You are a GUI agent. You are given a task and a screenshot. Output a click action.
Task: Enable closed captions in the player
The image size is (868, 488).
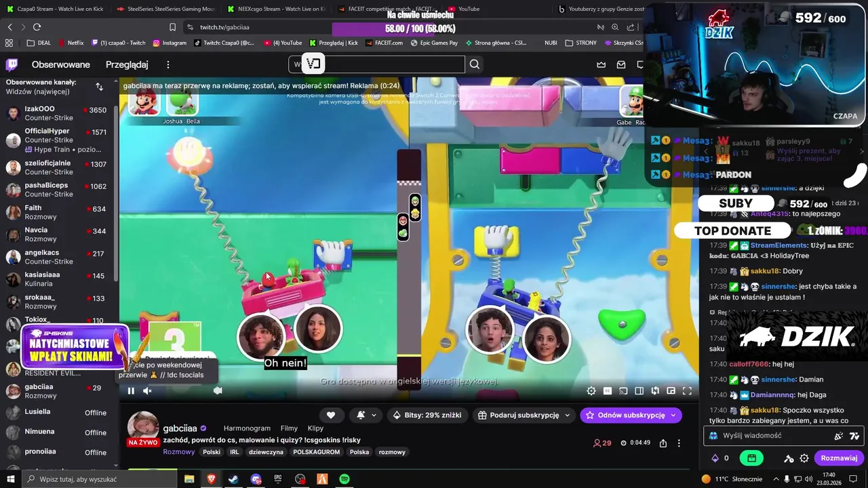607,390
